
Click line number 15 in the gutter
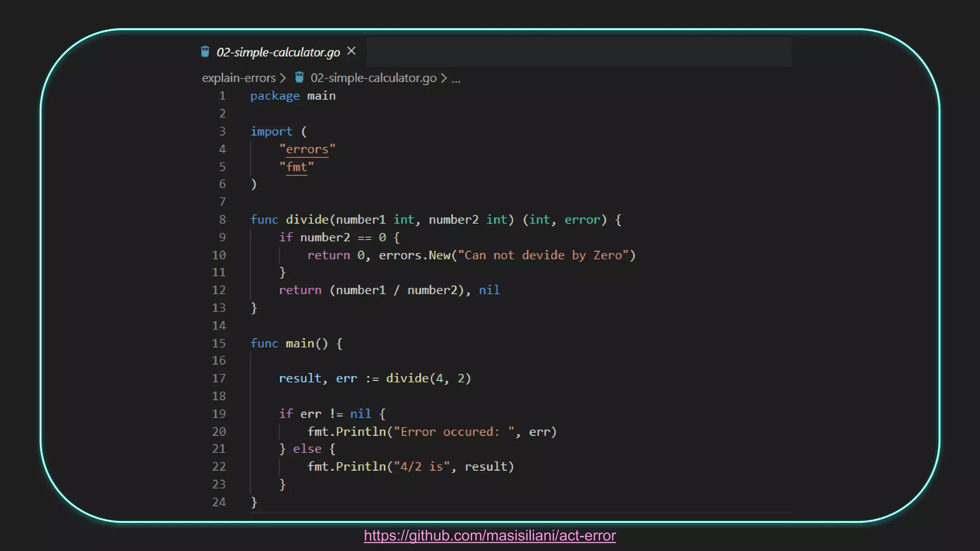pyautogui.click(x=219, y=343)
